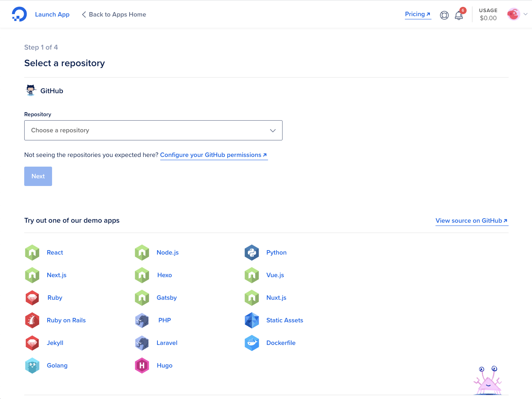Screen dimensions: 532x399
Task: Click the Next button
Action: pyautogui.click(x=38, y=176)
